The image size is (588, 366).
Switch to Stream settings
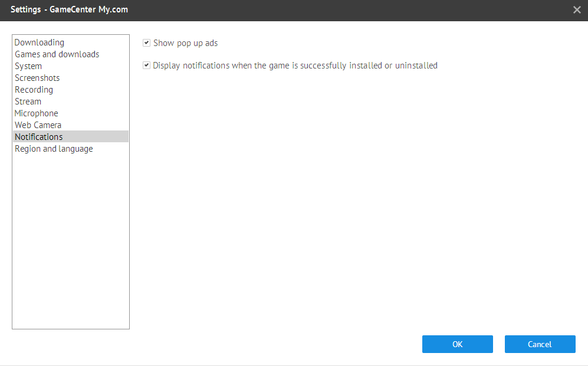[x=28, y=102]
